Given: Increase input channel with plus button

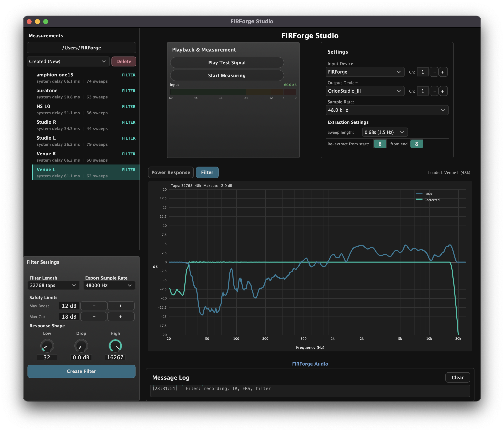Looking at the screenshot, I should click(443, 72).
